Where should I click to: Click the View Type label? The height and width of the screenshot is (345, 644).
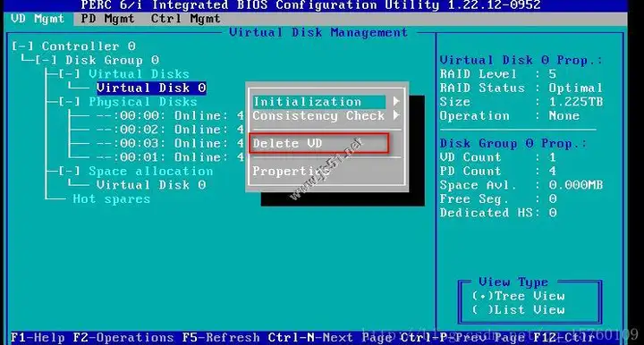click(513, 282)
